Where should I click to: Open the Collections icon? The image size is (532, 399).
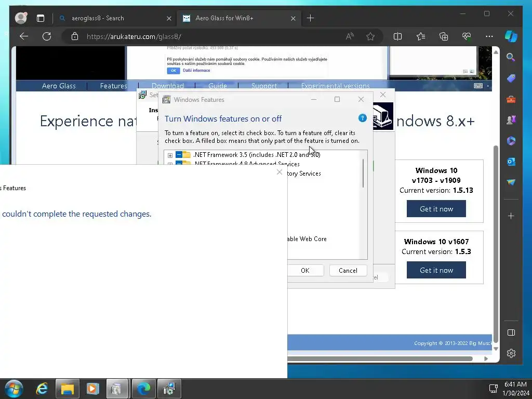tap(444, 36)
